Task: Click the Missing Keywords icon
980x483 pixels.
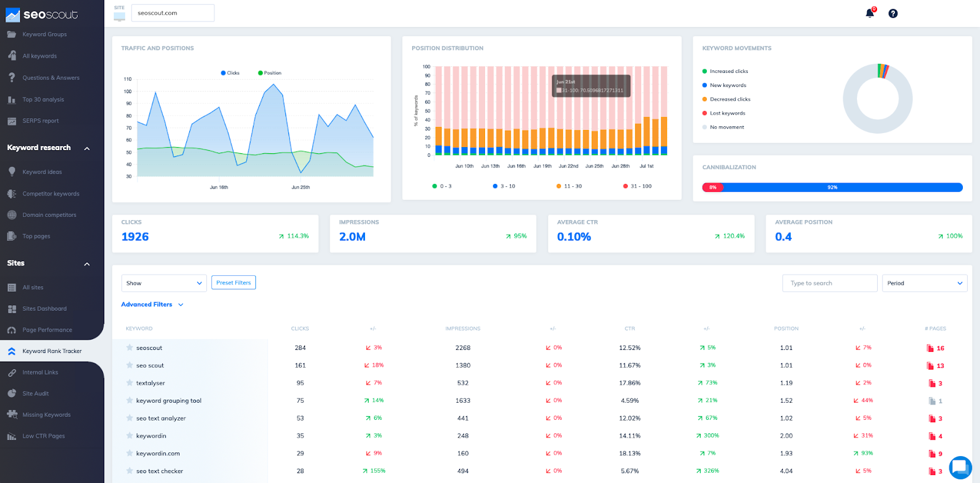Action: point(12,415)
